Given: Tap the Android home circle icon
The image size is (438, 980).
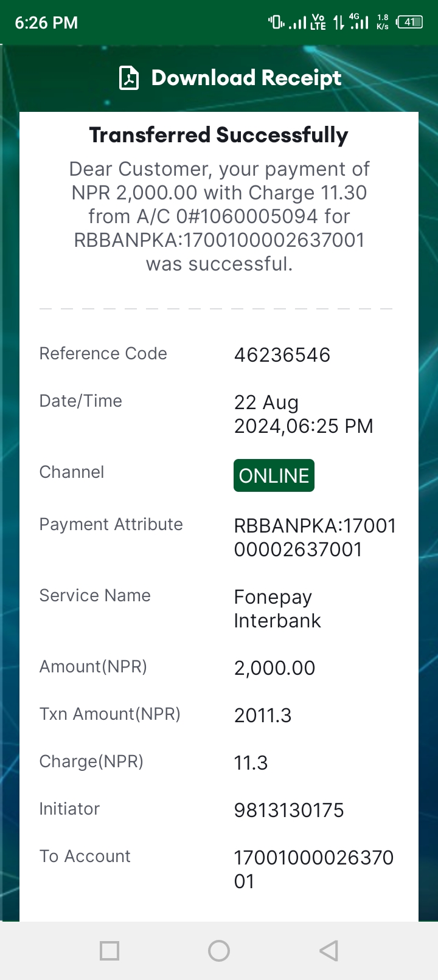Looking at the screenshot, I should point(219,951).
